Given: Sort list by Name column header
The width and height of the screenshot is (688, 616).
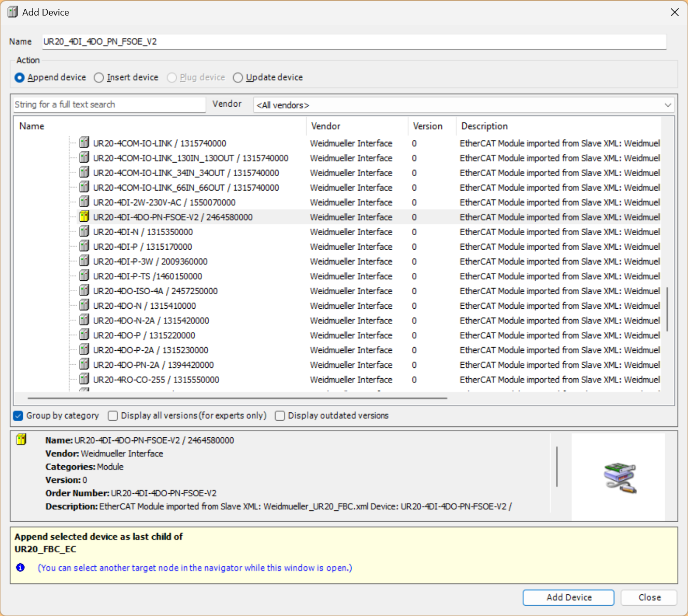Looking at the screenshot, I should click(x=160, y=126).
